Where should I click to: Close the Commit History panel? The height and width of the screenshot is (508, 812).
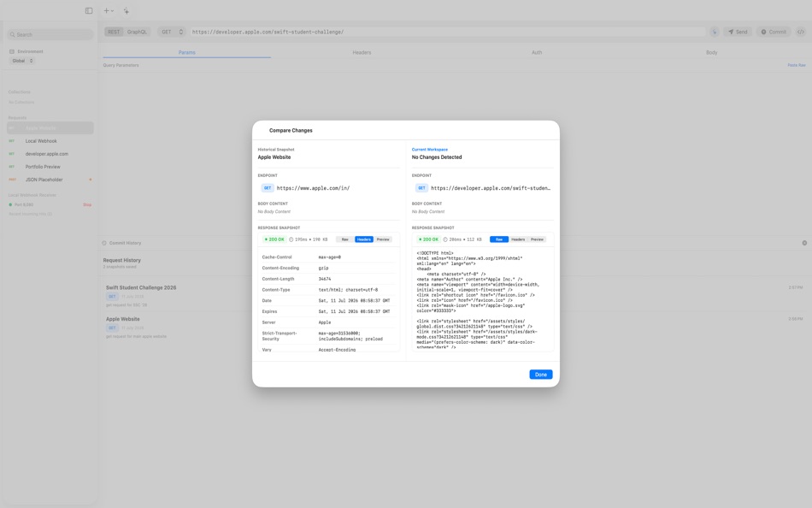click(804, 243)
